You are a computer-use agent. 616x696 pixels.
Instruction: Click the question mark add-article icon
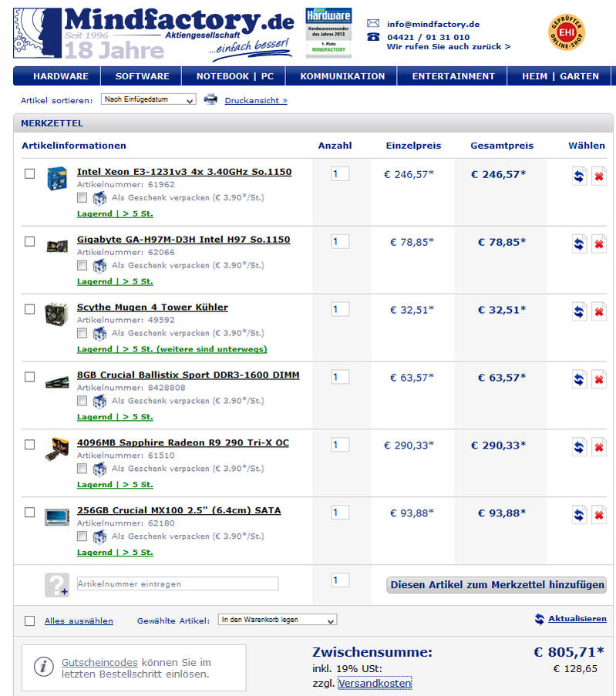point(57,584)
